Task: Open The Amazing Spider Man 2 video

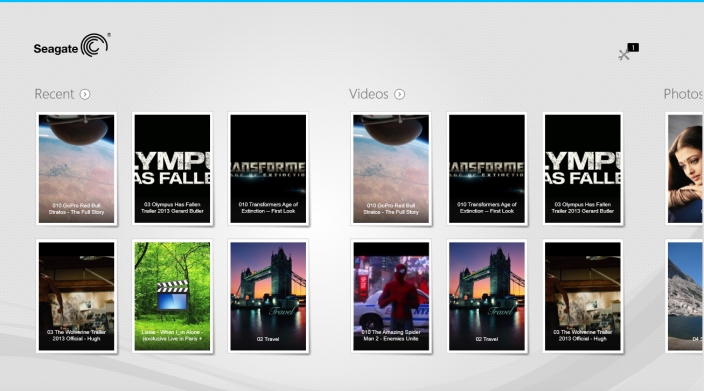Action: pos(391,296)
